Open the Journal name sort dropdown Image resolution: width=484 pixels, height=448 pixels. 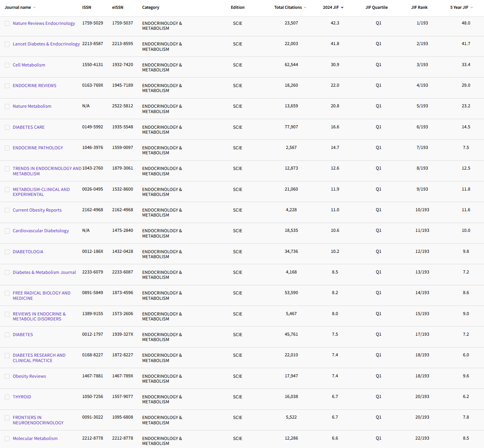pos(34,7)
